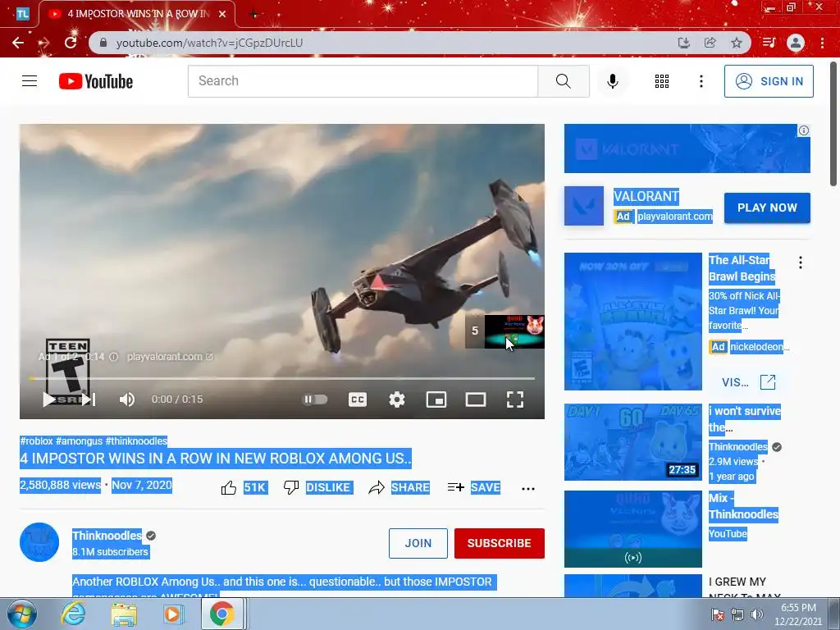Click the ad info icon beside Ad 1 of 2
Viewport: 840px width, 630px height.
point(113,357)
